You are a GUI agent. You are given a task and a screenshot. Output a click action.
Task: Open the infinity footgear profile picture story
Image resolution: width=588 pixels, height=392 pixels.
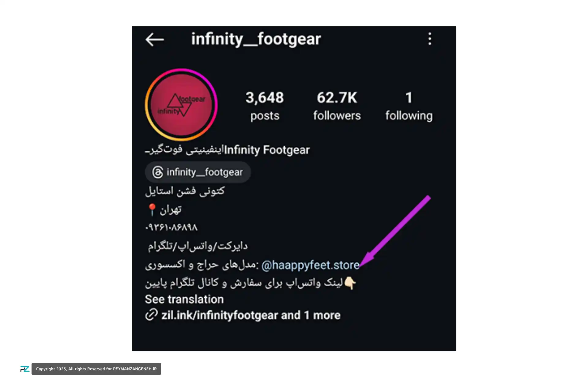point(181,105)
